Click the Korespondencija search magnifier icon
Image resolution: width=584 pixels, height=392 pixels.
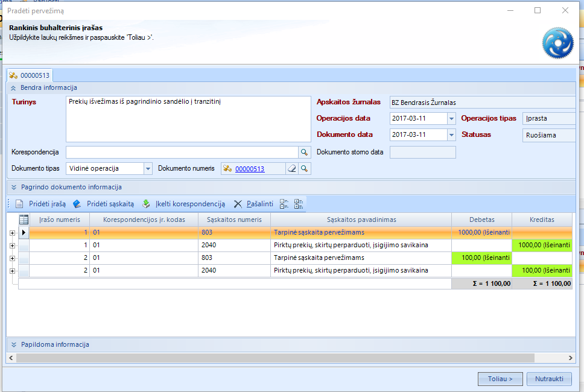click(x=304, y=152)
